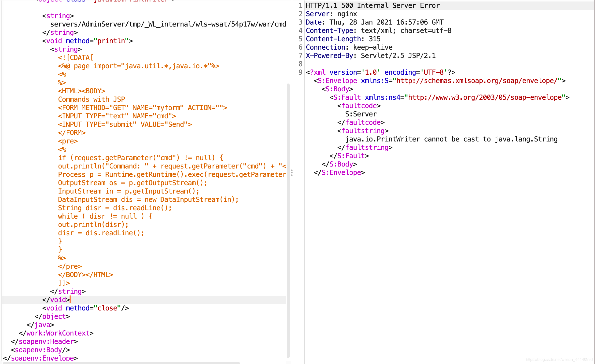Click the 'HTTP/1.1 500 Internal Server Error' line
Image resolution: width=595 pixels, height=364 pixels.
(372, 5)
